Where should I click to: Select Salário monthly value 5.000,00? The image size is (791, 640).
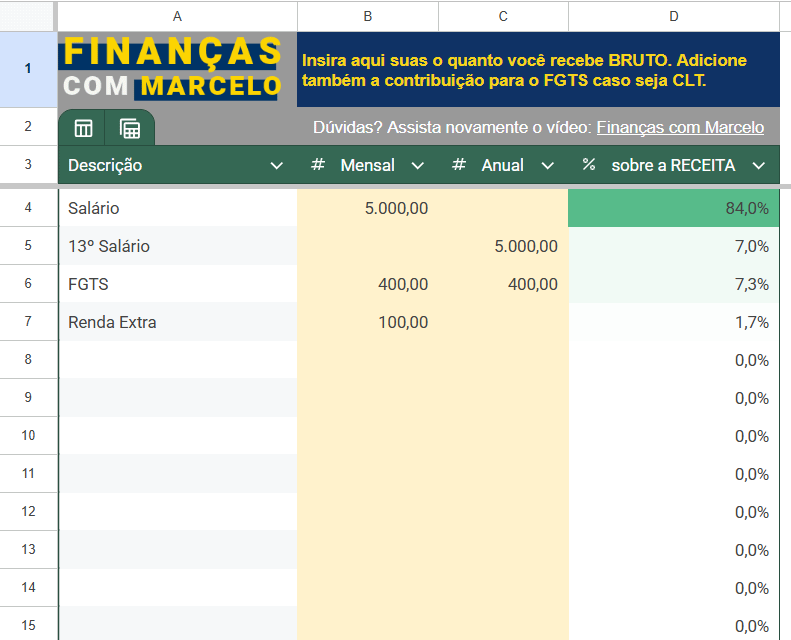coord(368,208)
